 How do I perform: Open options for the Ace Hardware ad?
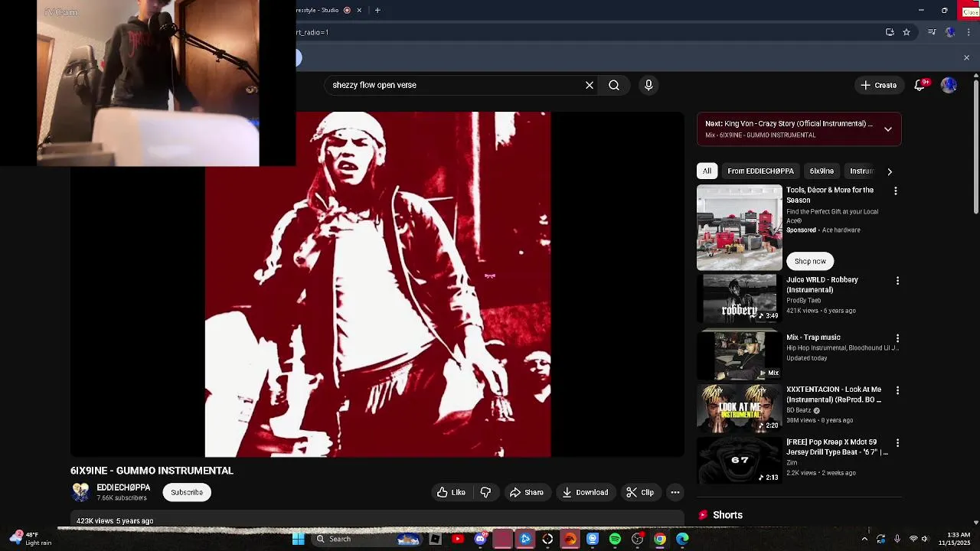(896, 191)
